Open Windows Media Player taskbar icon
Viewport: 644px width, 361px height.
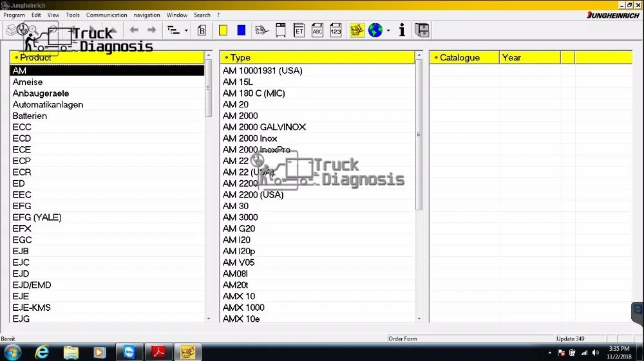click(100, 352)
